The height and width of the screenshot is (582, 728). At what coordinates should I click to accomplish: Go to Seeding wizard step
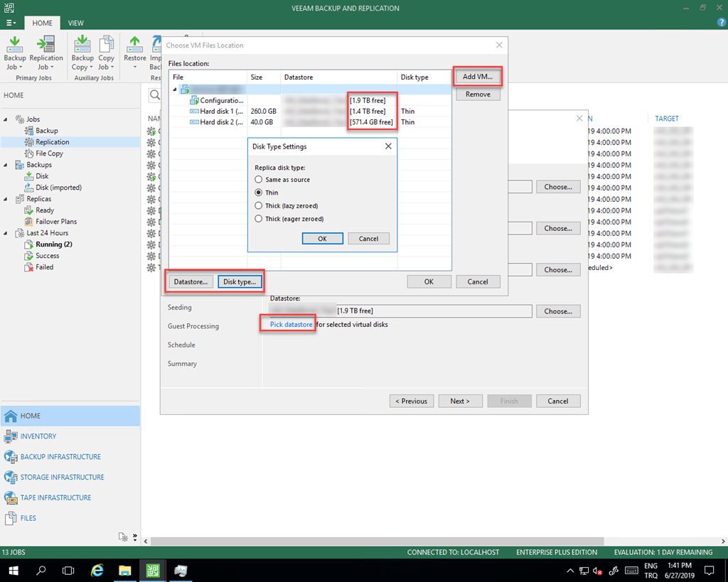coord(180,307)
